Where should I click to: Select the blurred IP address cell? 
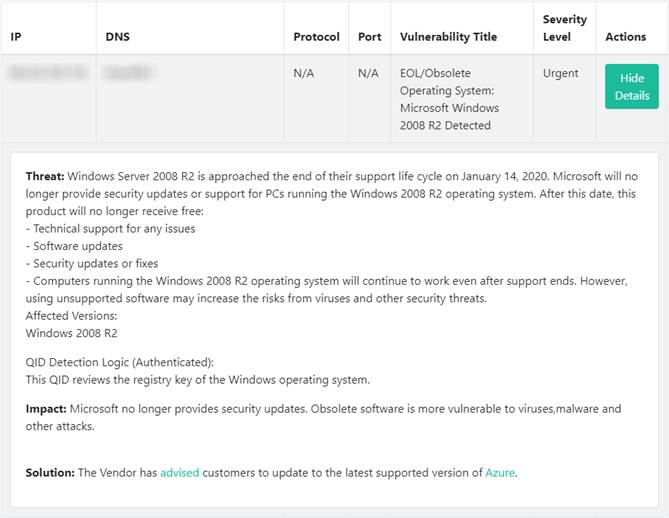coord(48,73)
